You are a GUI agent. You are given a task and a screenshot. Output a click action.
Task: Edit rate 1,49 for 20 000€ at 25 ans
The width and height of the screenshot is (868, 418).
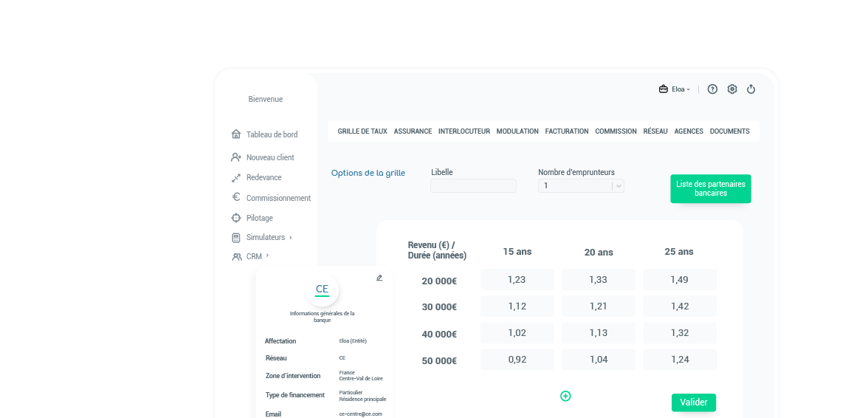pyautogui.click(x=680, y=280)
